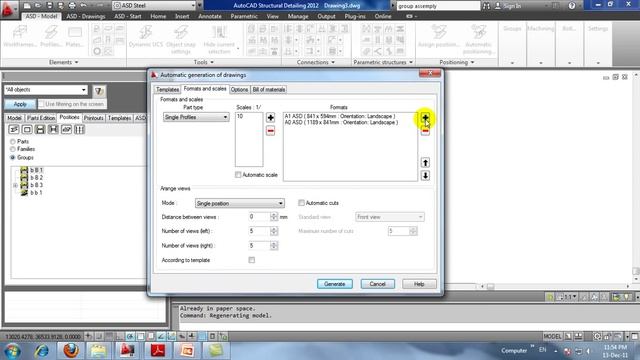The width and height of the screenshot is (640, 360).
Task: Select the Families radio button
Action: click(13, 149)
